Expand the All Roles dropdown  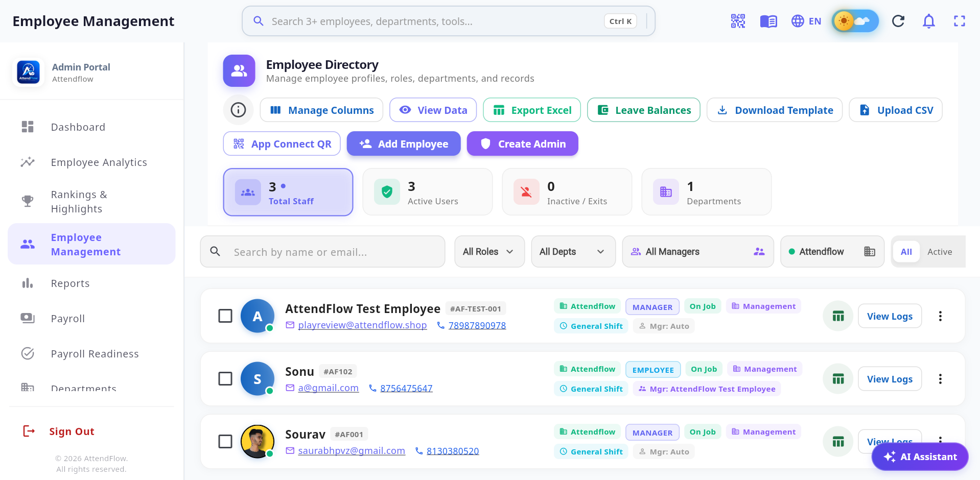tap(489, 251)
